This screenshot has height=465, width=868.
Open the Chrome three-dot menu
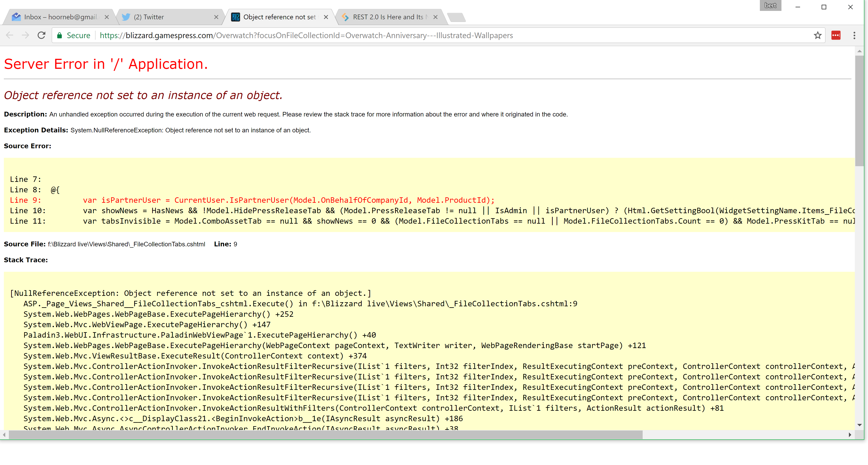(854, 35)
